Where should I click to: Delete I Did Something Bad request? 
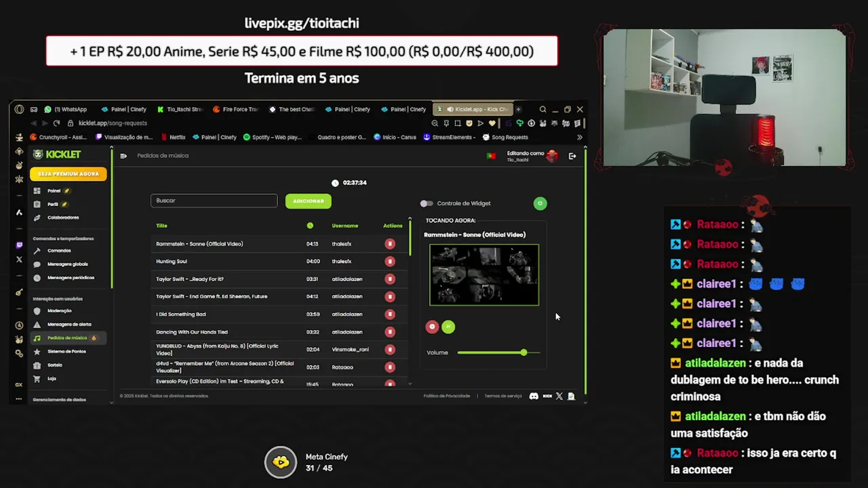(390, 314)
